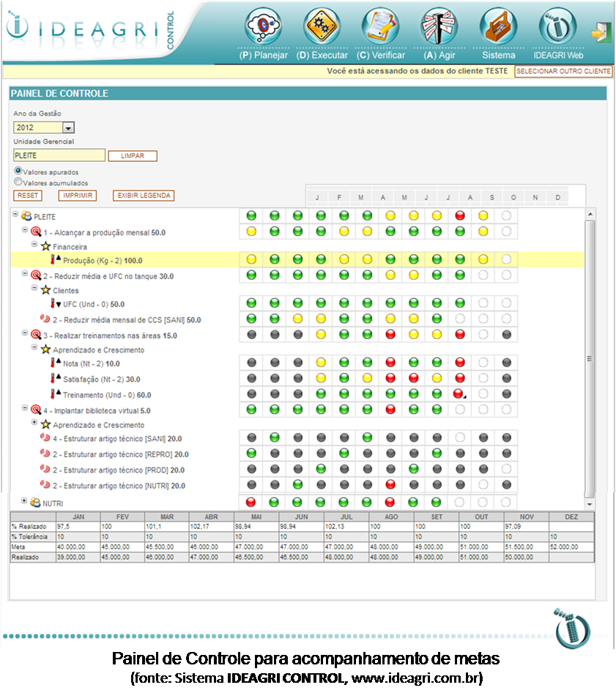Click the star icon beside Clientes
This screenshot has width=616, height=693.
pos(46,289)
